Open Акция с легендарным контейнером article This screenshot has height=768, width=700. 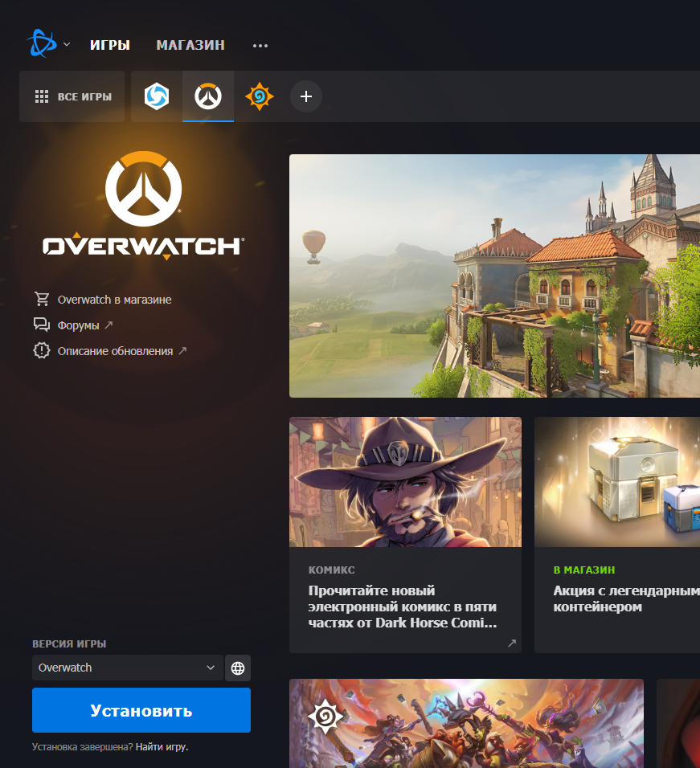[627, 599]
